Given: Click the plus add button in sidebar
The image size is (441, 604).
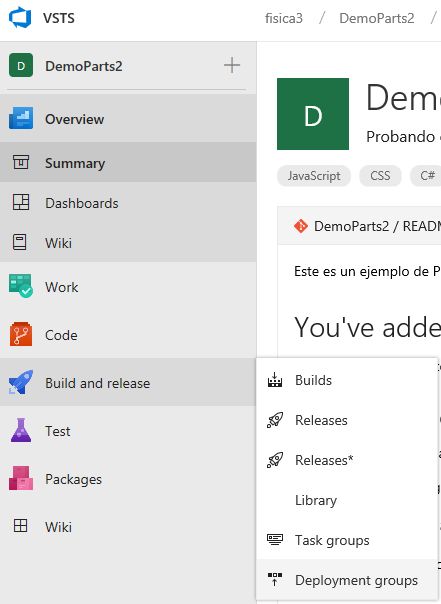Looking at the screenshot, I should [232, 65].
